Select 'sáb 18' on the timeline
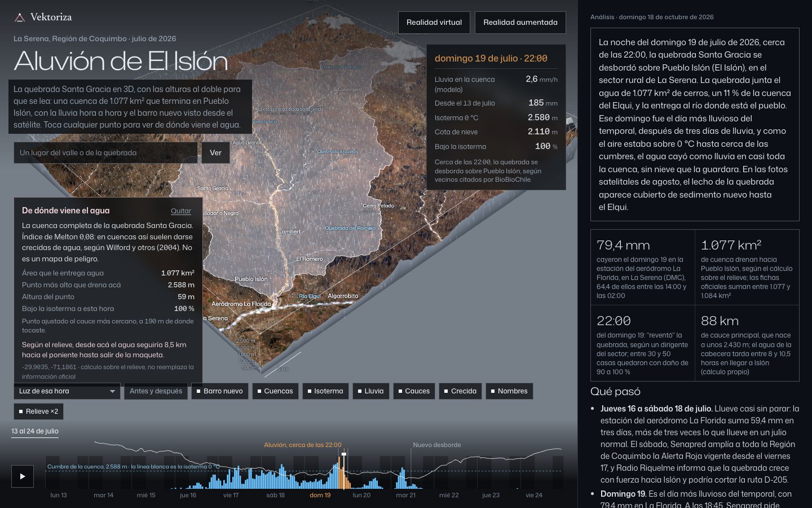The image size is (812, 508). tap(276, 495)
